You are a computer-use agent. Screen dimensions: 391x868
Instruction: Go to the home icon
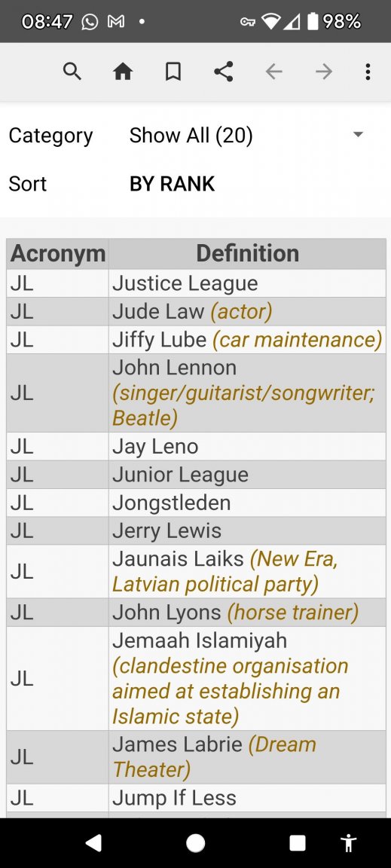tap(122, 72)
